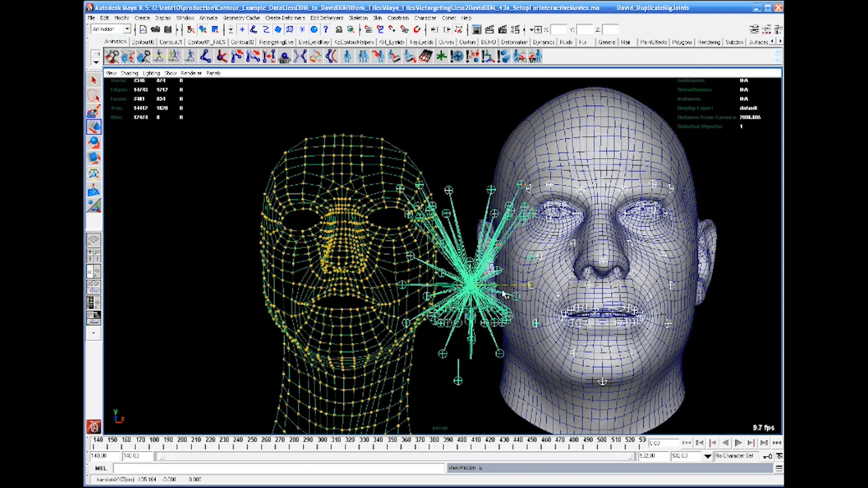Switch to the Polygons shelf tab

click(682, 42)
